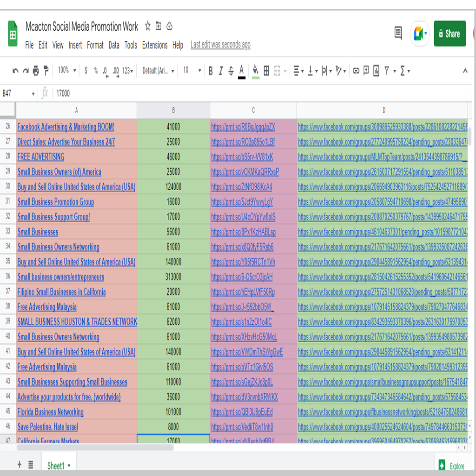
Task: Open the text color picker
Action: (242, 72)
